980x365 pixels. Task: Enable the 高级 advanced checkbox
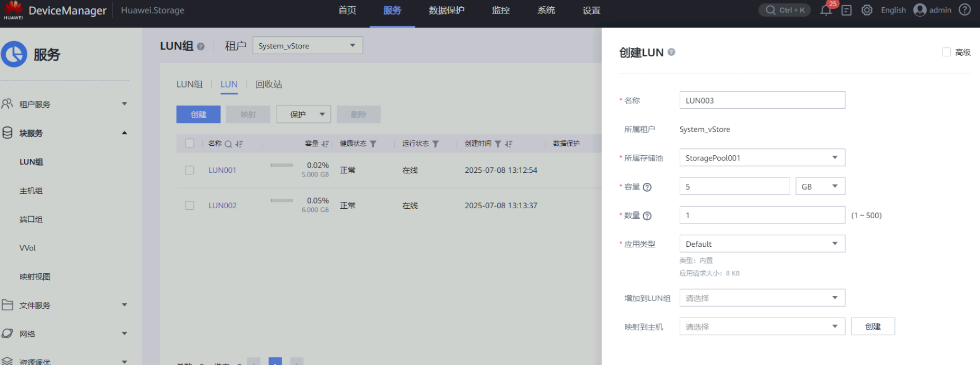946,52
